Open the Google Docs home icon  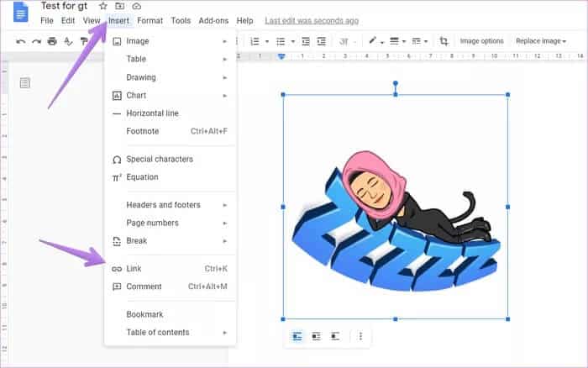point(21,13)
